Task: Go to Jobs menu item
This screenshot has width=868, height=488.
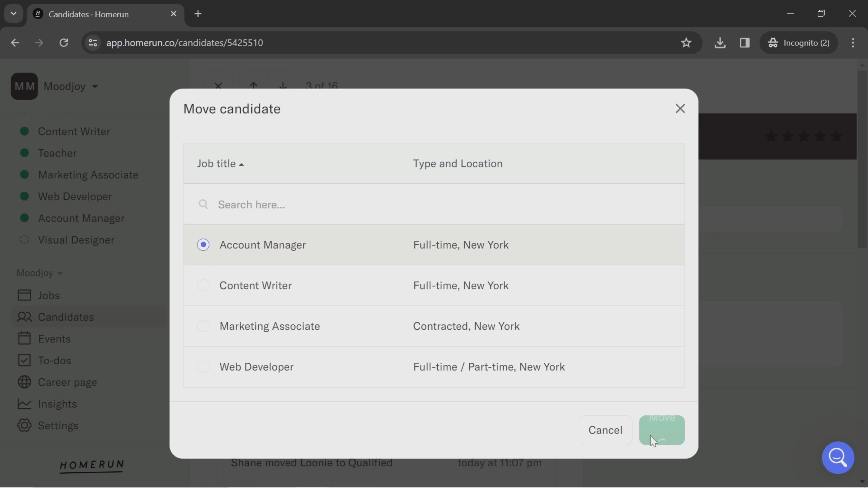Action: pos(49,295)
